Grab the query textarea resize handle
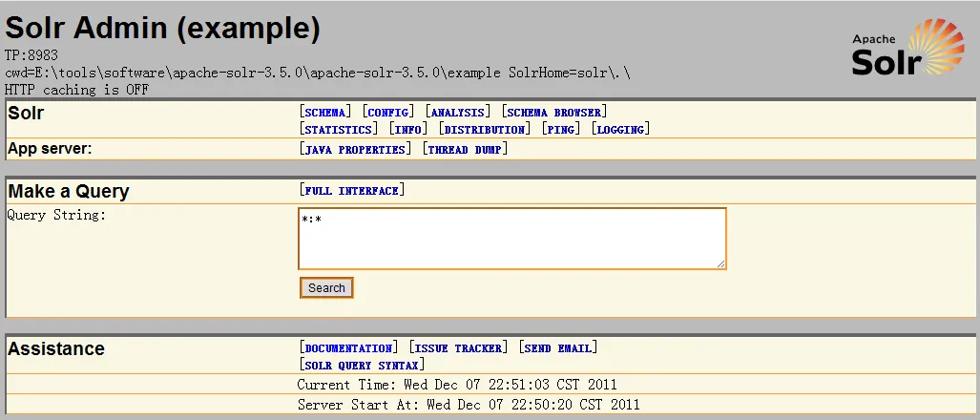This screenshot has height=420, width=980. (720, 263)
